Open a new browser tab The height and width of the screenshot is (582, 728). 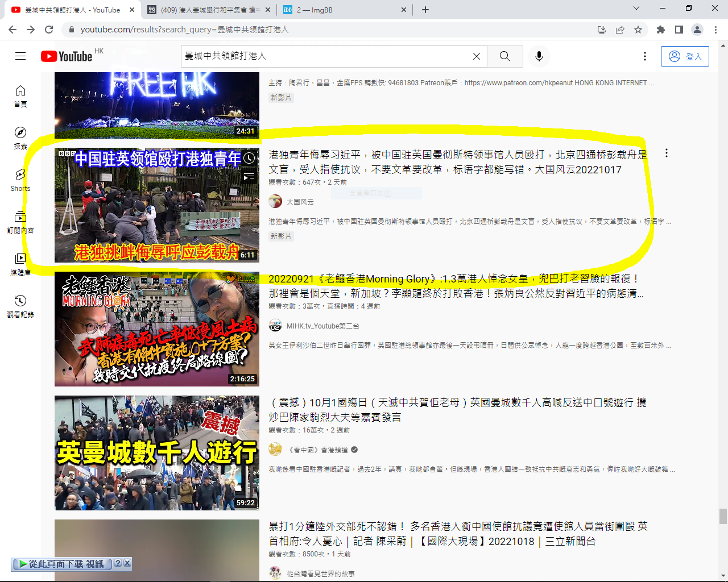click(x=425, y=10)
